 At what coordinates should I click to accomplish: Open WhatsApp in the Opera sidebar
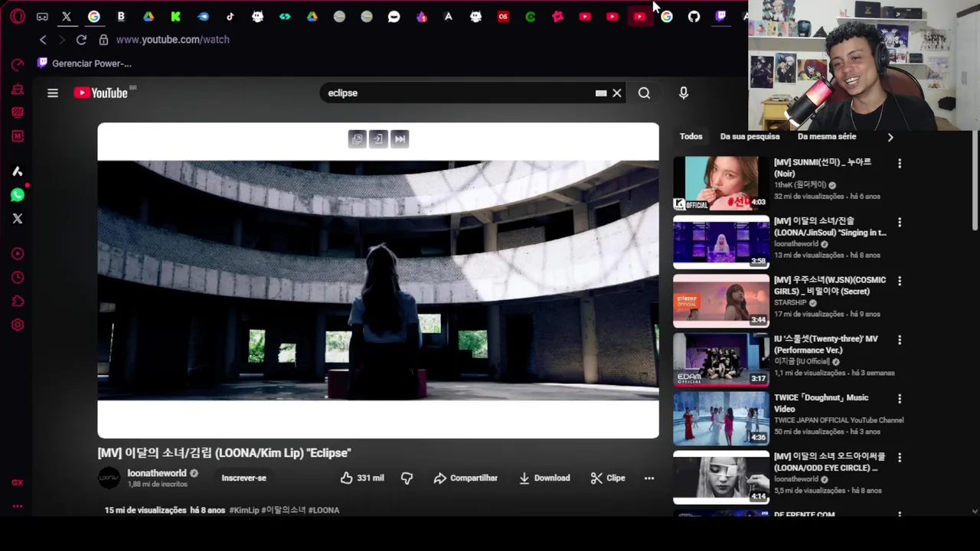coord(18,195)
